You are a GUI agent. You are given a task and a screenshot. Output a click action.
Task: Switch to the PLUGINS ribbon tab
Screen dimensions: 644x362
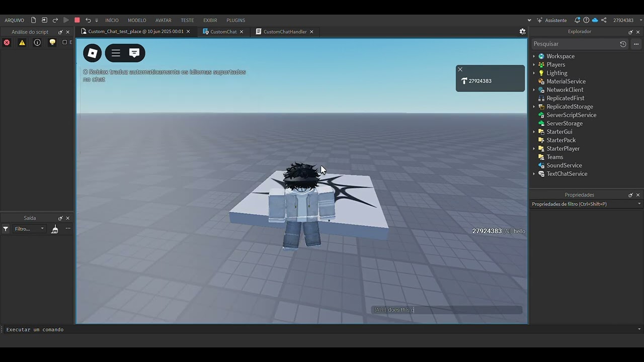[x=236, y=20]
